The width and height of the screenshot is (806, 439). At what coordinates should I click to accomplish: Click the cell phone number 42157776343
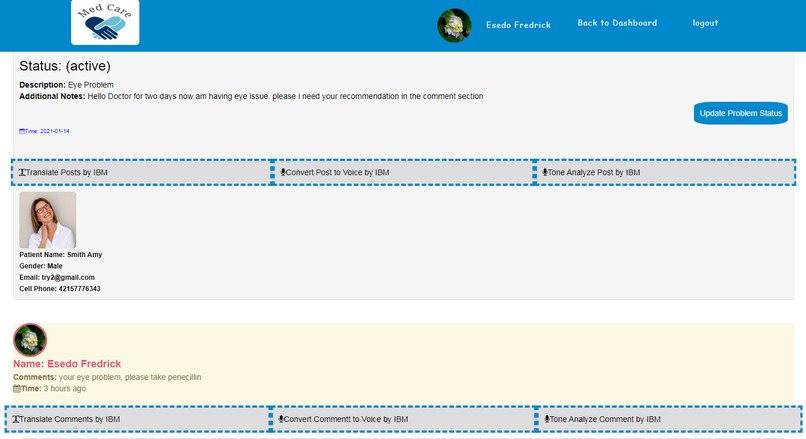click(x=79, y=288)
